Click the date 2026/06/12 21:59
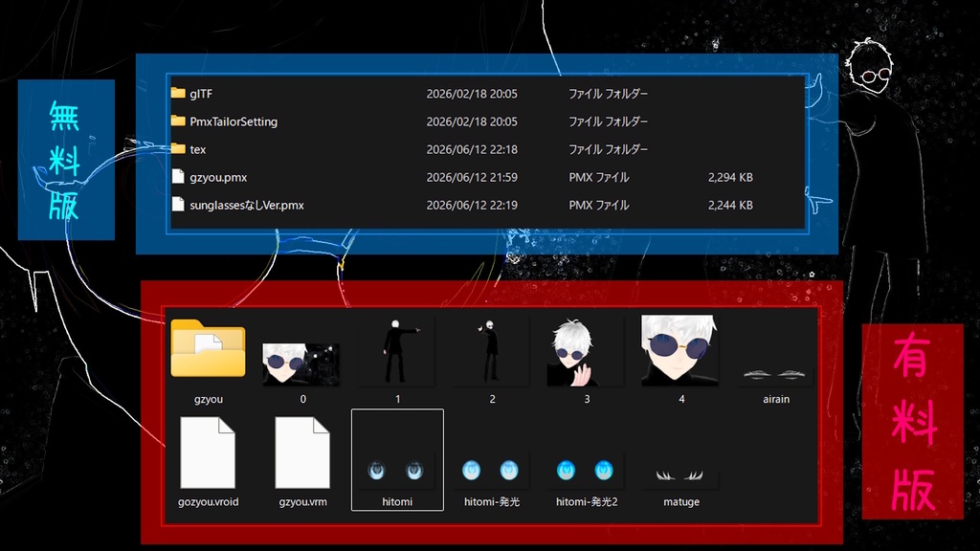Screen dimensions: 980x551 click(472, 177)
